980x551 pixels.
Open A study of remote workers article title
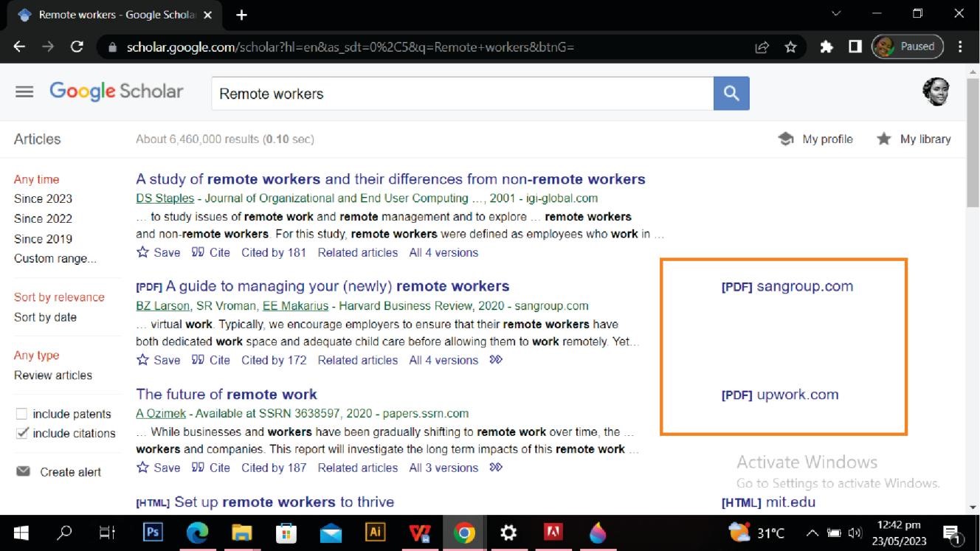[x=390, y=179]
